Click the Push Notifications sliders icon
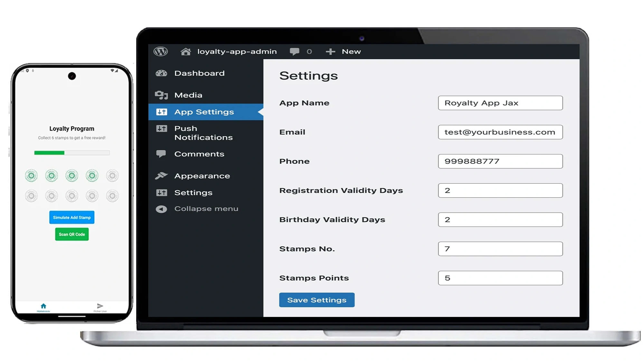The width and height of the screenshot is (644, 362). 162,129
